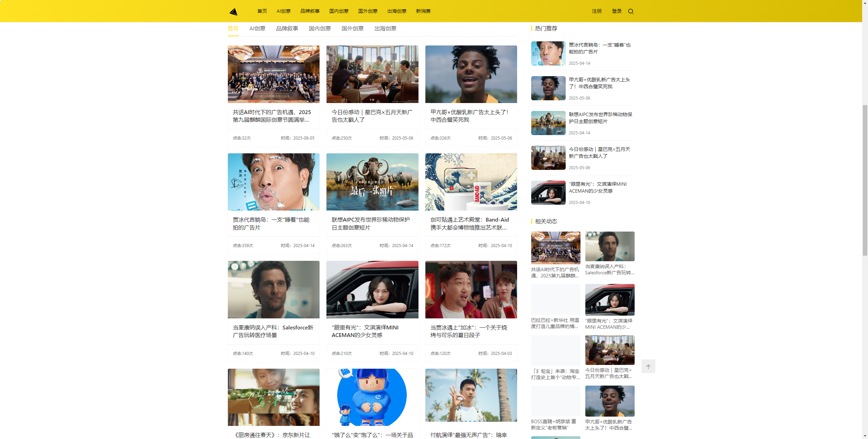Switch to the 出海创意 category tab
The height and width of the screenshot is (439, 868).
(x=385, y=29)
